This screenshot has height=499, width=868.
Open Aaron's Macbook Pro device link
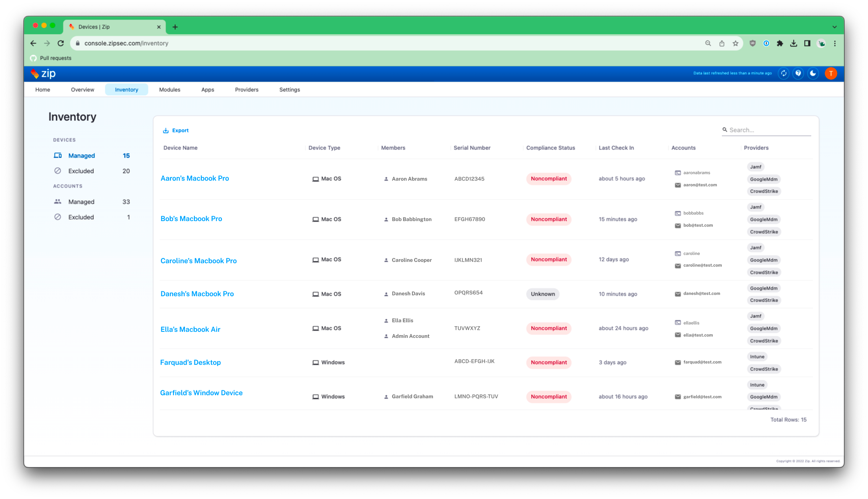coord(194,178)
